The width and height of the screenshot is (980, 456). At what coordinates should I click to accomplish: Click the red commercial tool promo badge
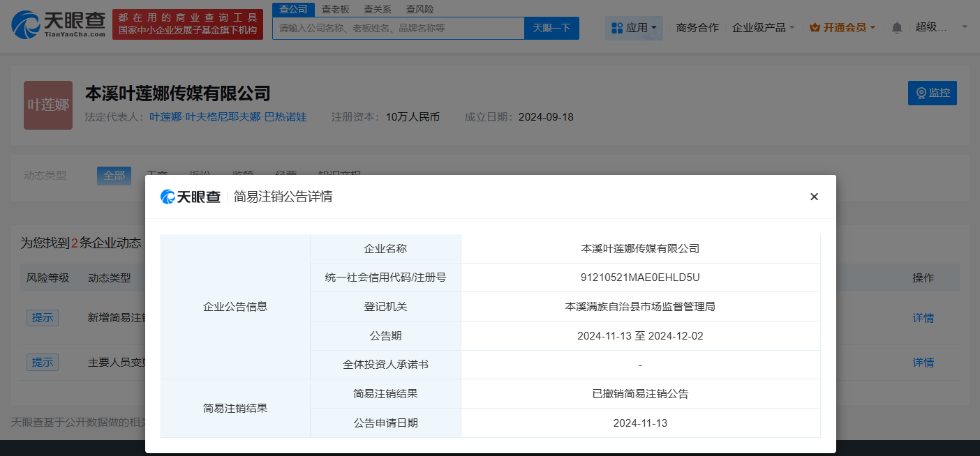(x=187, y=23)
